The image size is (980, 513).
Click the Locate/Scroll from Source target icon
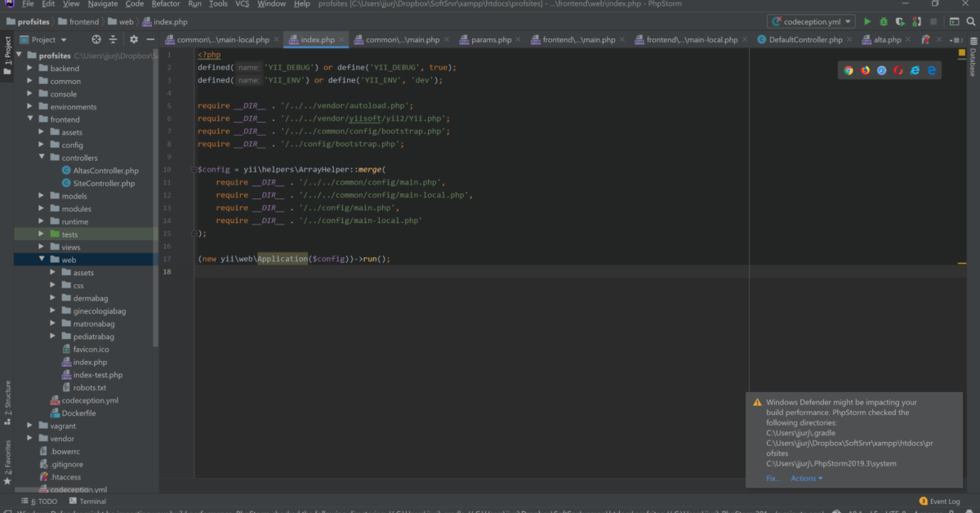(96, 39)
